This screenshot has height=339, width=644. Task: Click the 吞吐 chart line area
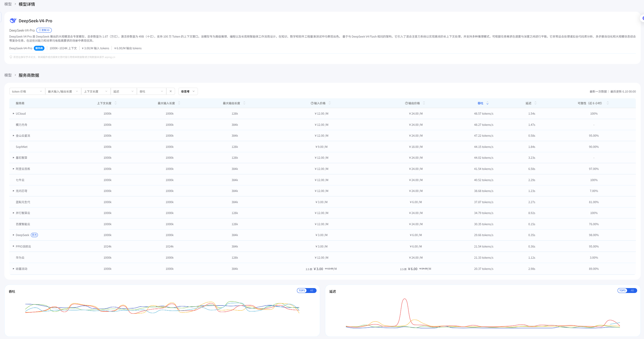click(162, 308)
